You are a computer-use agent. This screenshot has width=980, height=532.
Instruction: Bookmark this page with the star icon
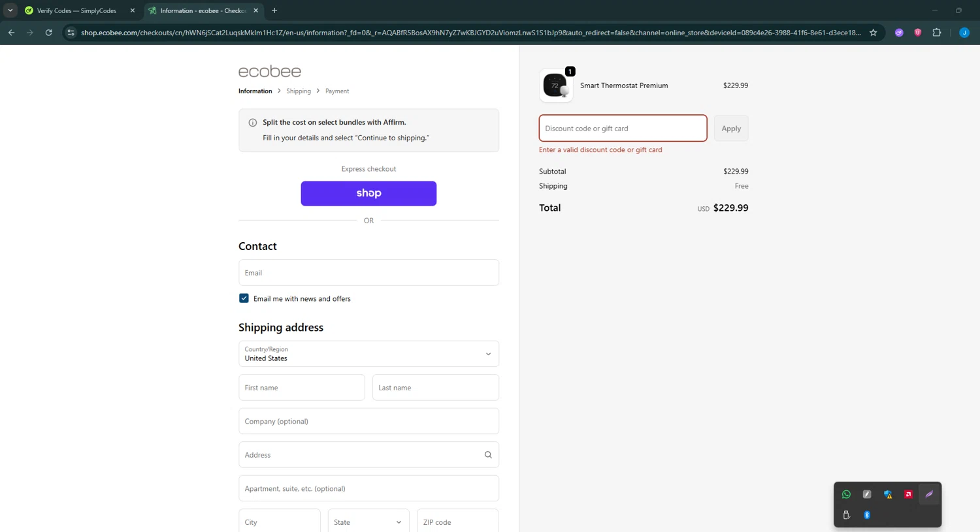tap(873, 33)
